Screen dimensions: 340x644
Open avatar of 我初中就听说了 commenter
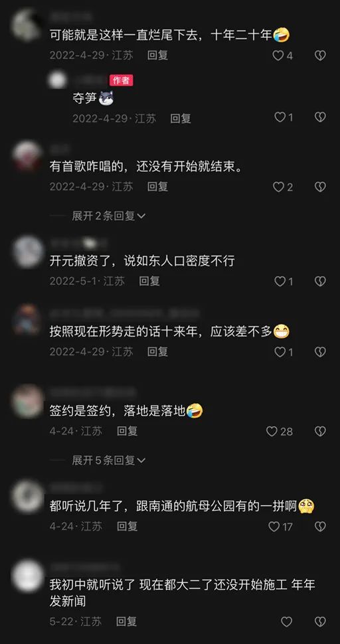pos(27,576)
